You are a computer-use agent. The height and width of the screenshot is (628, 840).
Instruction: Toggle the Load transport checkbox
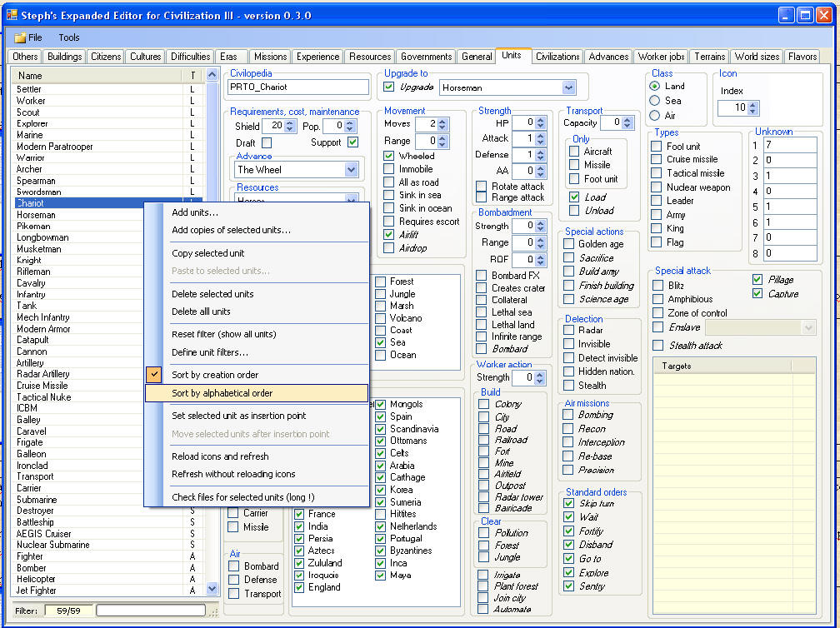573,197
